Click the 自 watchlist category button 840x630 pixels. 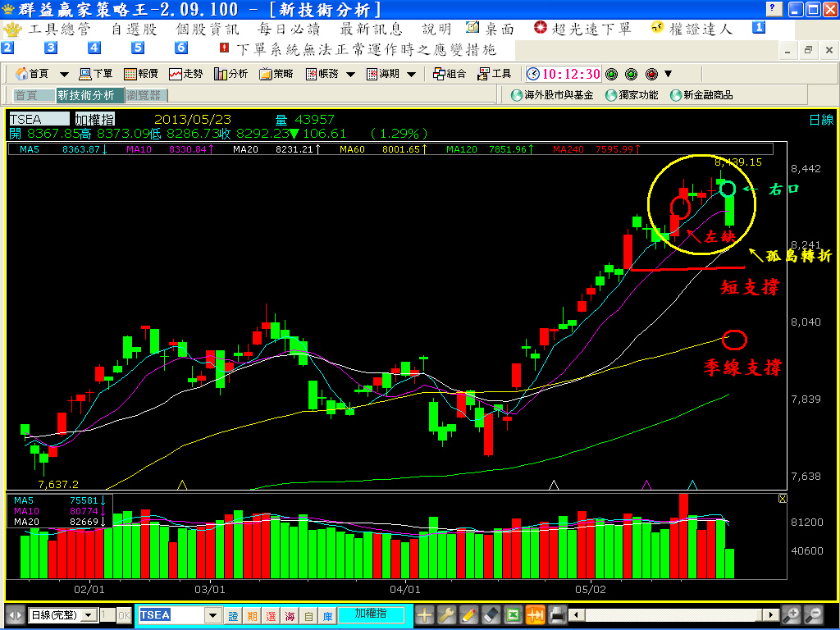pos(308,616)
